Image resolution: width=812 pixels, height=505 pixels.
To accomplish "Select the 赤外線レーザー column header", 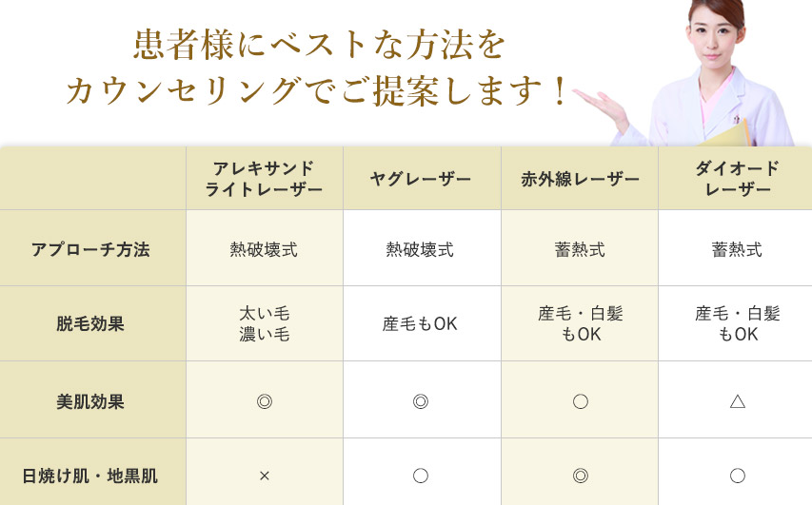I will (580, 179).
